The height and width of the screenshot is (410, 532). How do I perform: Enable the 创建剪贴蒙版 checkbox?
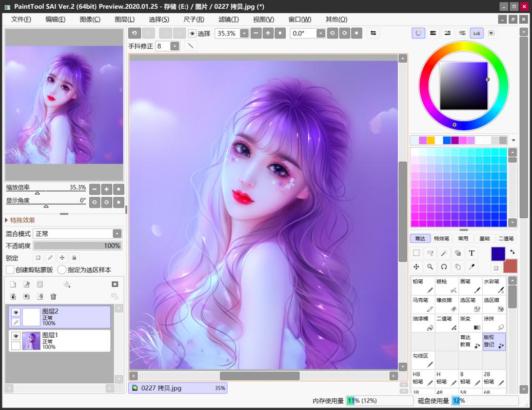(10, 270)
